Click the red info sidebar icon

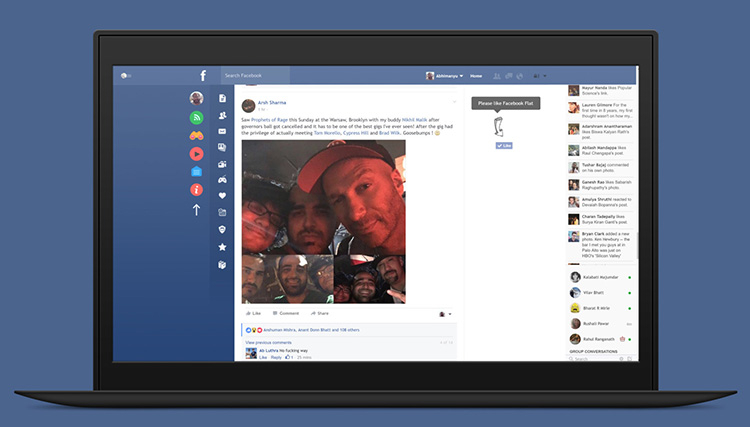pos(197,189)
